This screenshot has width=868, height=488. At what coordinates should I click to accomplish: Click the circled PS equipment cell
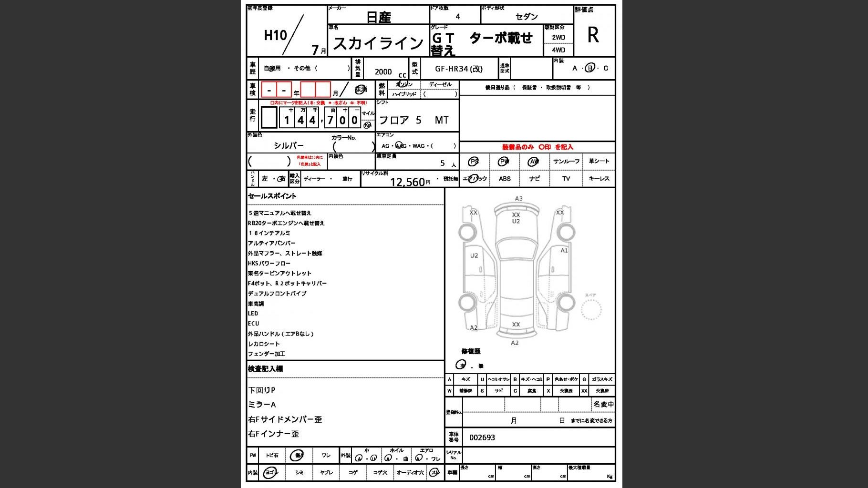tap(474, 162)
